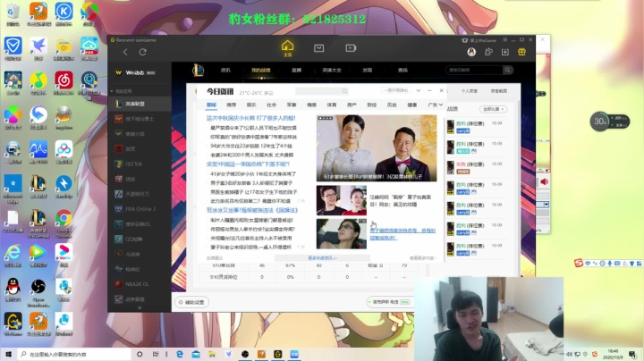Click the League navigation search field
Image resolution: width=644 pixels, height=361 pixels.
point(474,71)
